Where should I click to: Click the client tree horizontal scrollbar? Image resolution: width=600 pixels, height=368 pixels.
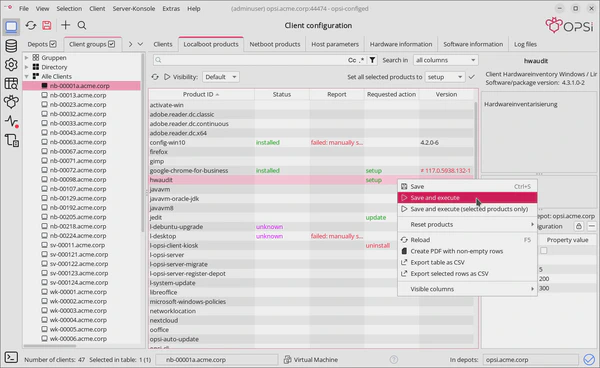(50, 346)
